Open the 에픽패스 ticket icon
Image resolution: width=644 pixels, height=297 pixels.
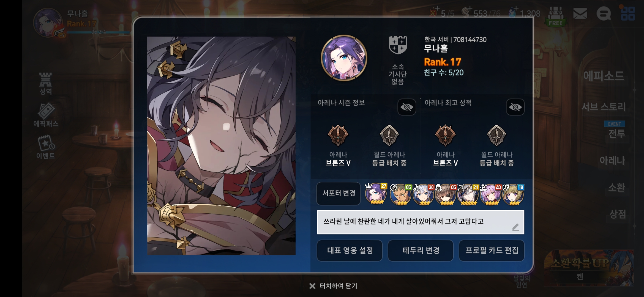[x=46, y=115]
